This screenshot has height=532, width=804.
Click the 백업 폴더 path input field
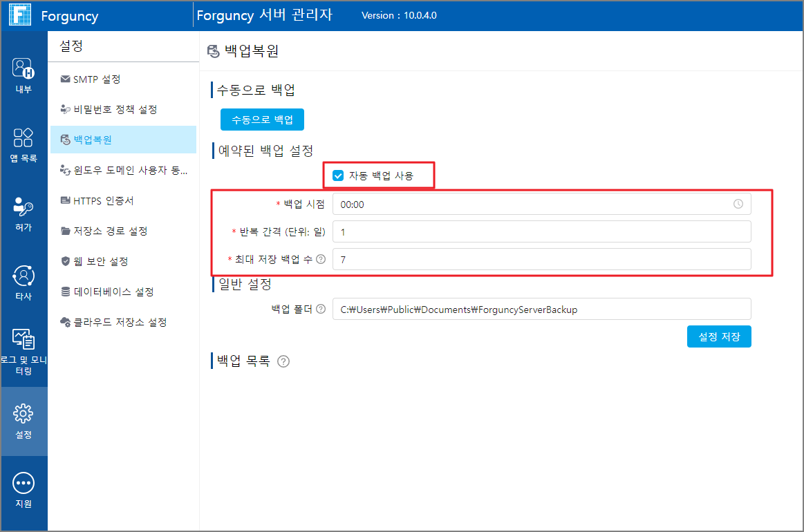click(542, 309)
